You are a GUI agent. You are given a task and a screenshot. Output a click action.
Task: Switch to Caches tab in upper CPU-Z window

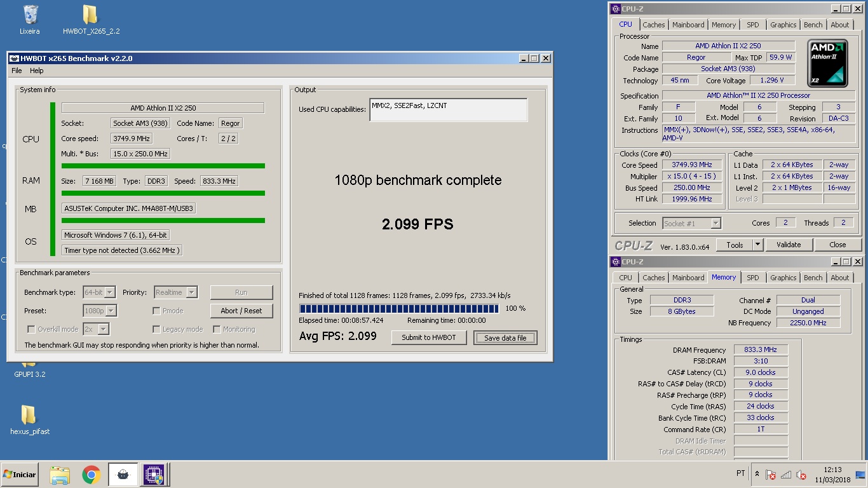[653, 25]
